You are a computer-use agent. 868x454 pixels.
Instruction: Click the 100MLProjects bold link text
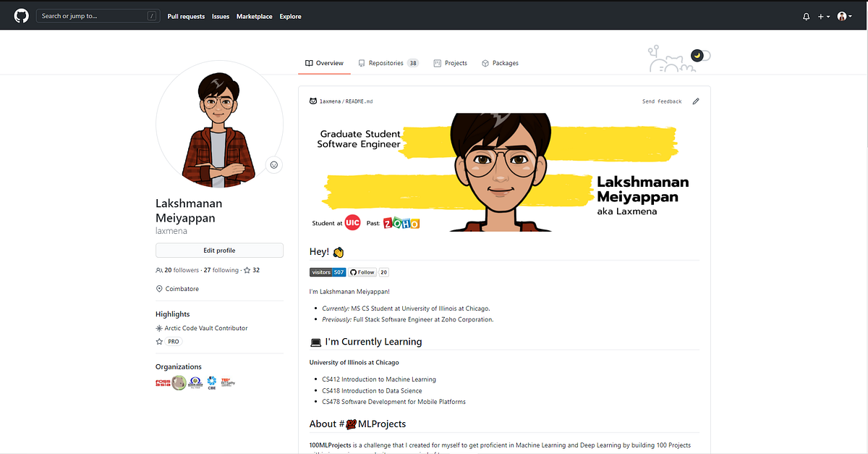point(331,445)
